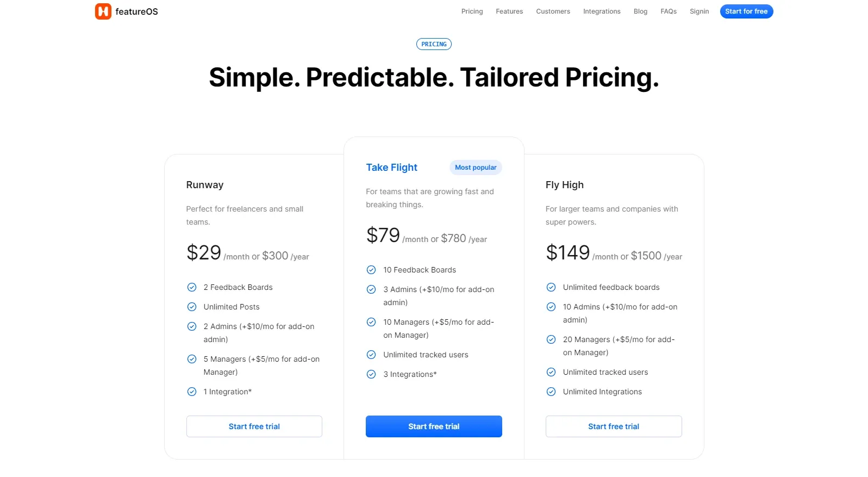Navigate to the Features section
The image size is (868, 477).
point(509,11)
